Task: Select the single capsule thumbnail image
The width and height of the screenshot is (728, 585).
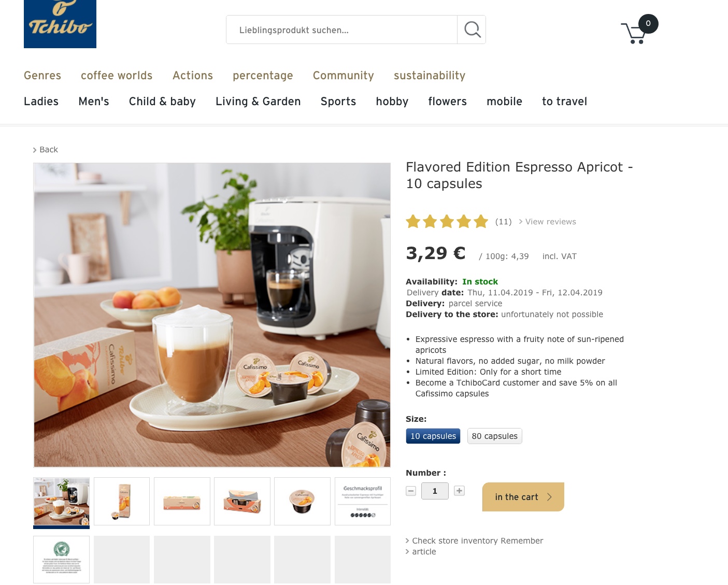Action: click(303, 502)
